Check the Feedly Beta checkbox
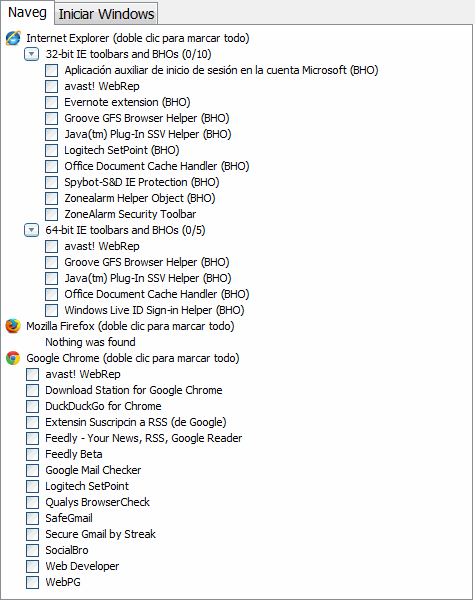 pos(33,454)
